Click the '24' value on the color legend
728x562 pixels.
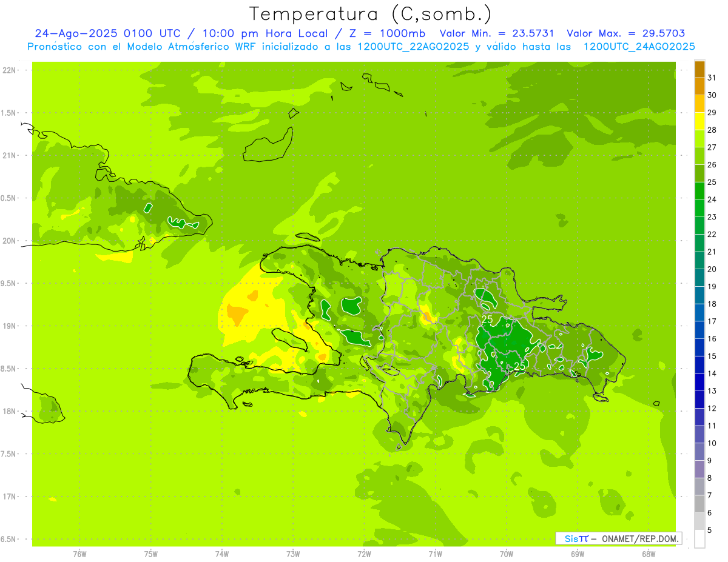click(712, 199)
